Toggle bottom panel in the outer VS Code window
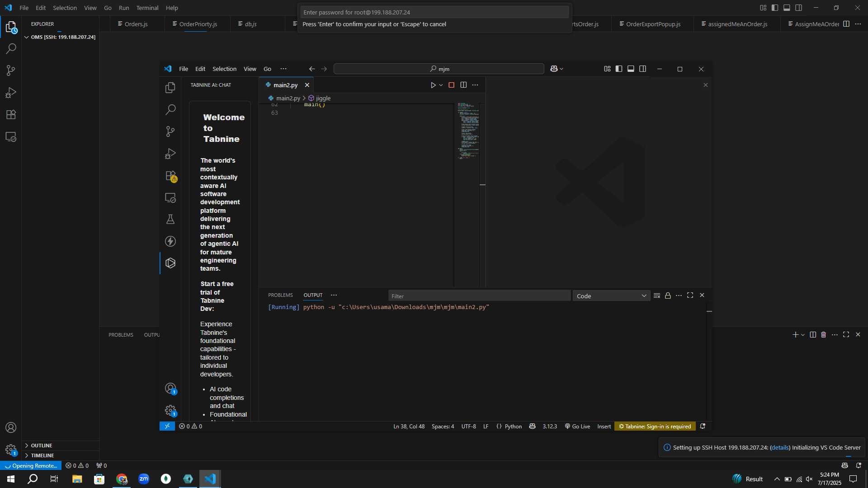 click(787, 8)
